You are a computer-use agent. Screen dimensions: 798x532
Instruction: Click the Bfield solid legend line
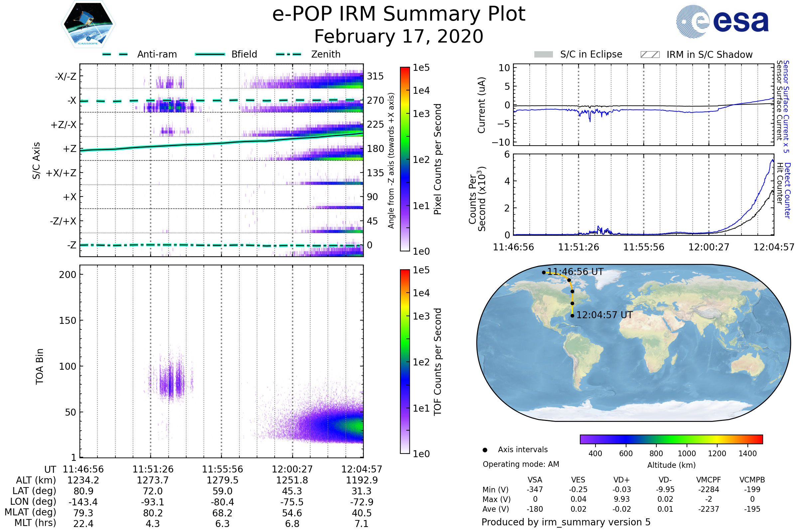210,54
